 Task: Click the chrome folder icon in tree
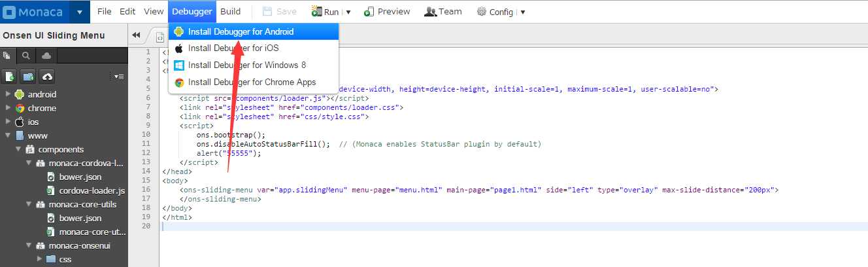coord(19,108)
